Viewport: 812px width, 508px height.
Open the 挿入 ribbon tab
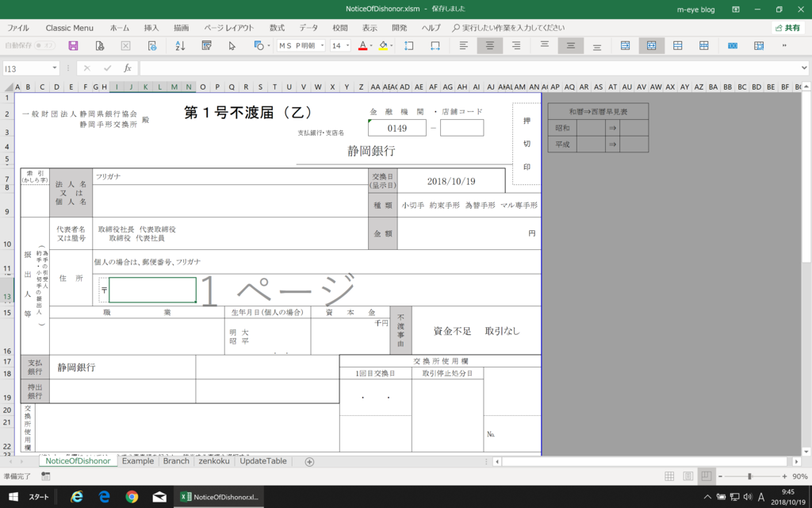tap(151, 28)
